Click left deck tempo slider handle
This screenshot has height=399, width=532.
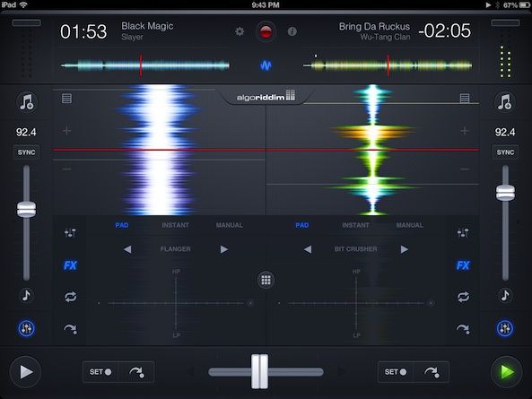[x=26, y=209]
